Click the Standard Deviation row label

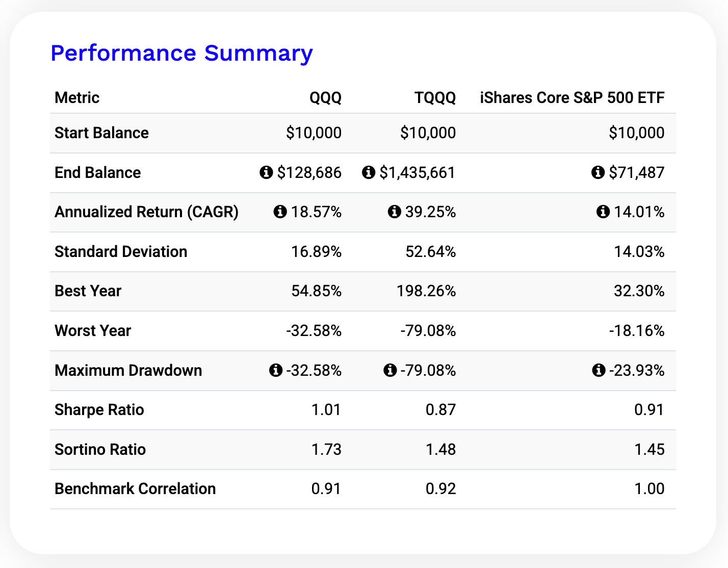pyautogui.click(x=121, y=251)
